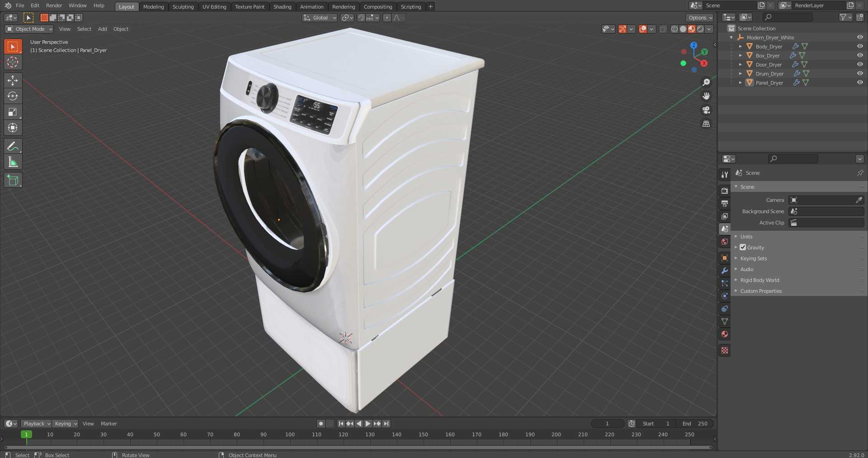Open Object Data mesh properties tab
Viewport: 868px width, 458px height.
point(725,321)
